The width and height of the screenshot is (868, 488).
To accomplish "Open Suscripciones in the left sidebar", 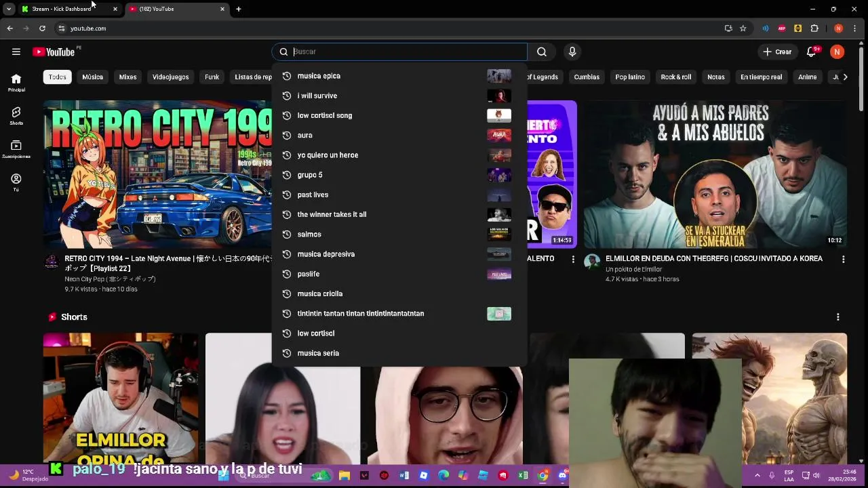I will 16,149.
